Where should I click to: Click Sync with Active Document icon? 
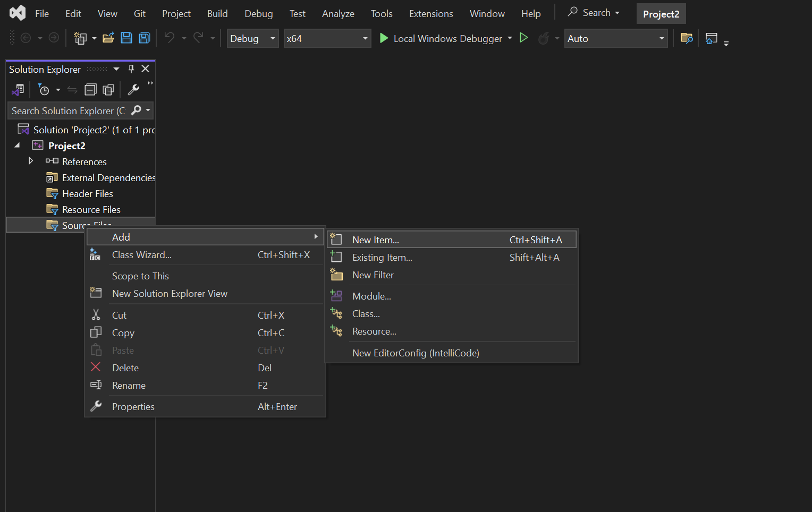(72, 90)
